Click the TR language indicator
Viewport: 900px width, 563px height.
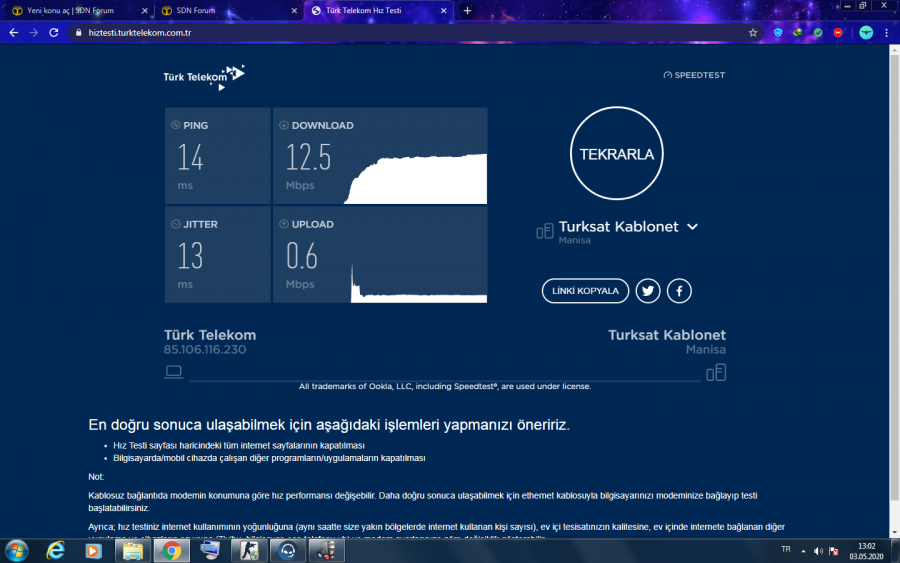coord(786,549)
